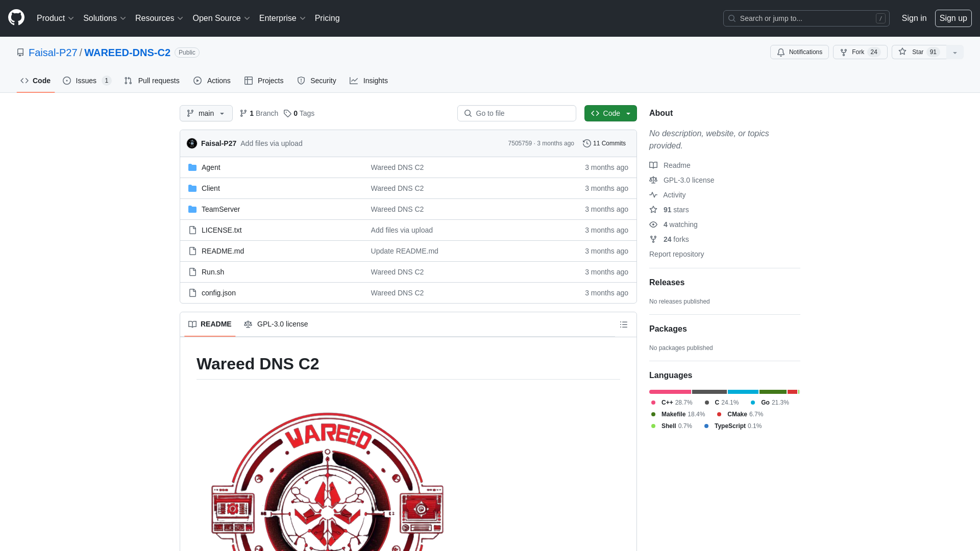Switch to the Insights tab
Image resolution: width=980 pixels, height=551 pixels.
369,81
